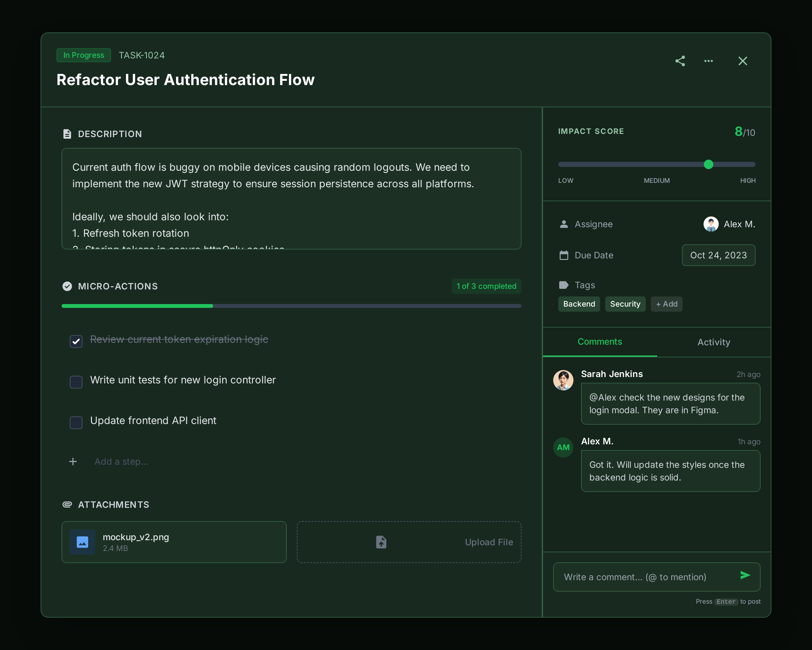812x650 pixels.
Task: Click the In Progress status badge
Action: [x=84, y=55]
